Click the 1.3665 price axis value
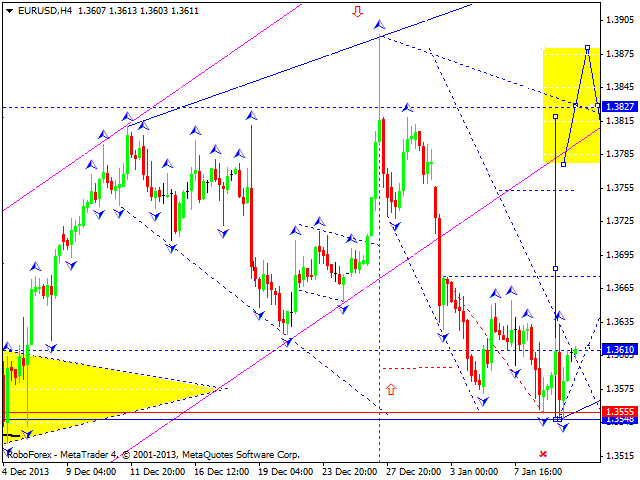The width and height of the screenshot is (640, 480). tap(620, 288)
